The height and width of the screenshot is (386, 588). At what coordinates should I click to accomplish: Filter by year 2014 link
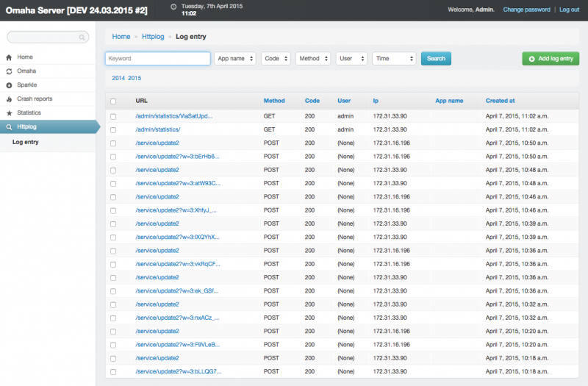pyautogui.click(x=118, y=78)
